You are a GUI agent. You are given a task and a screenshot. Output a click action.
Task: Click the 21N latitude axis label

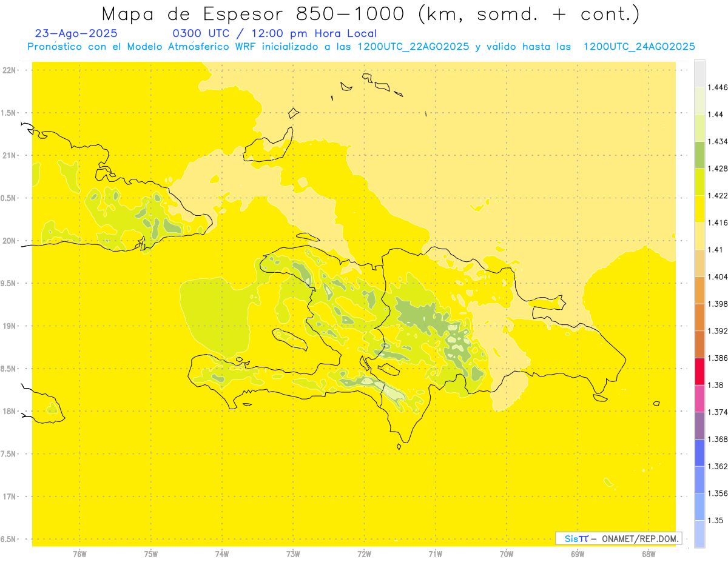pos(10,155)
